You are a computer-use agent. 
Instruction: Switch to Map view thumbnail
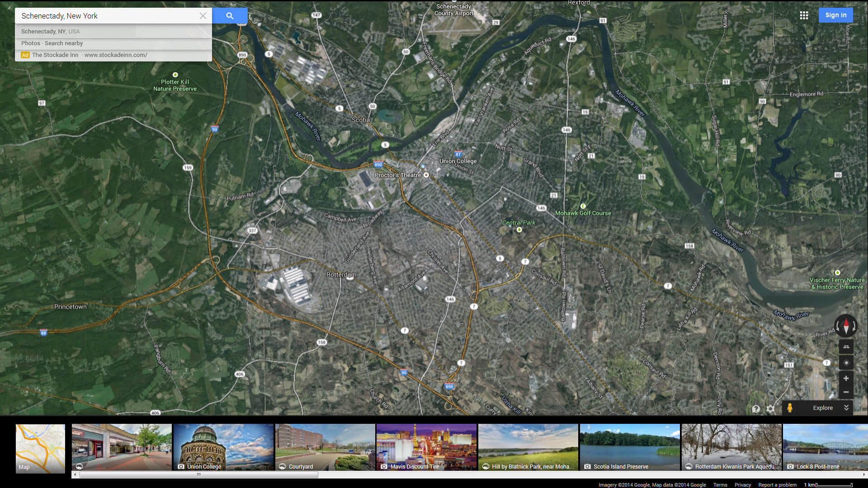click(x=40, y=448)
